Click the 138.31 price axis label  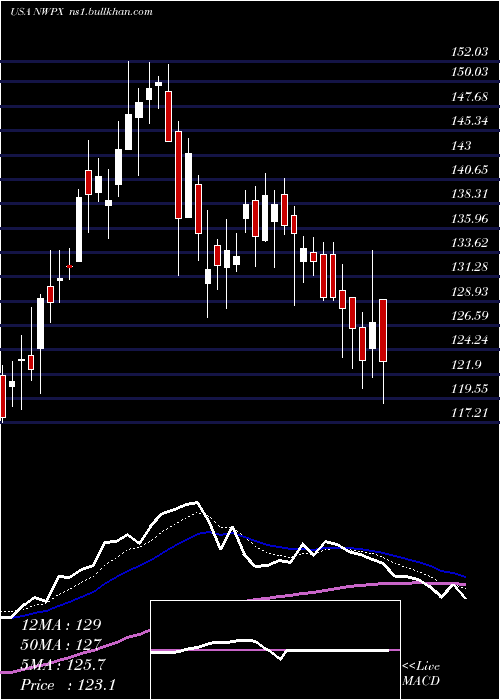point(469,194)
